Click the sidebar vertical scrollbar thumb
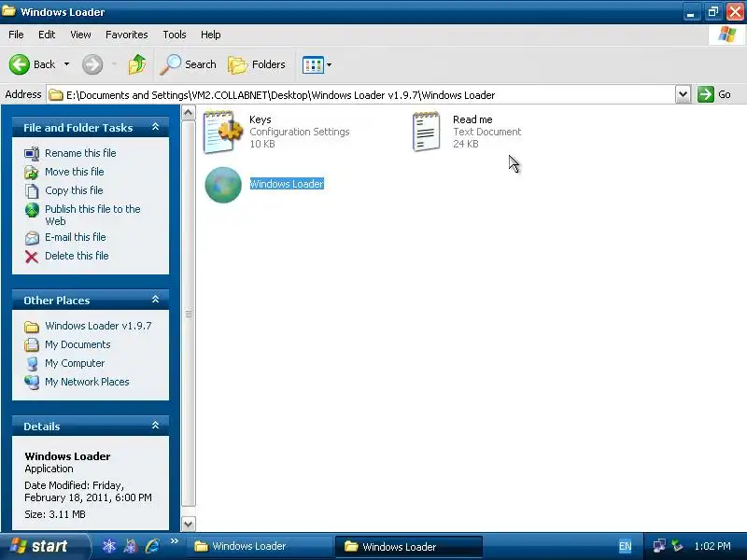Screen dimensions: 747x560 click(189, 314)
